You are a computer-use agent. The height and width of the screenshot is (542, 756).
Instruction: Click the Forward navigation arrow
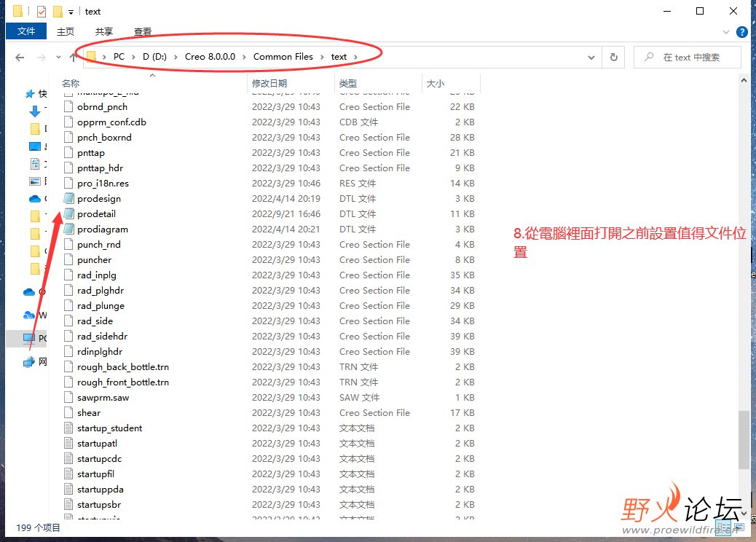(42, 58)
